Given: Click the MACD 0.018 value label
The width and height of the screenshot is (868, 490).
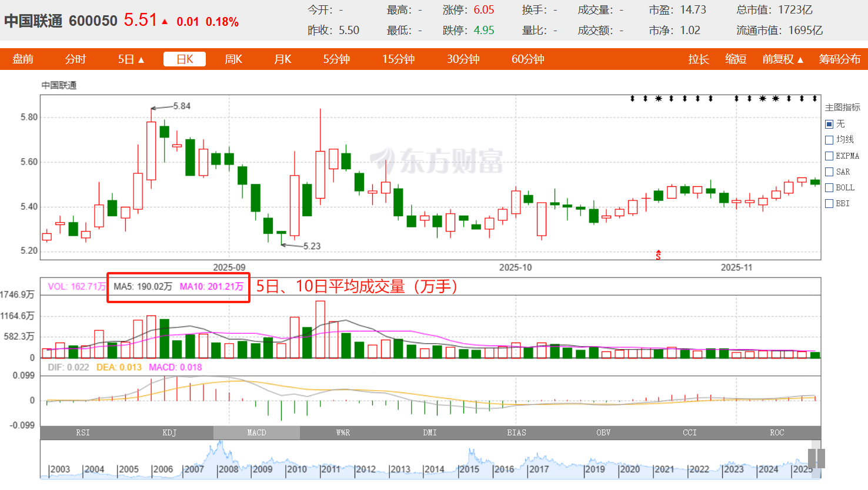Looking at the screenshot, I should point(175,367).
